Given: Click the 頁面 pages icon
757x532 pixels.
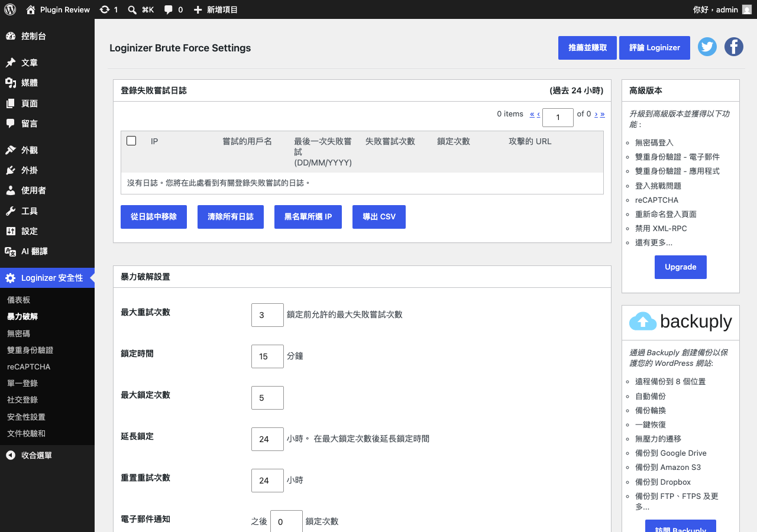Looking at the screenshot, I should [11, 103].
